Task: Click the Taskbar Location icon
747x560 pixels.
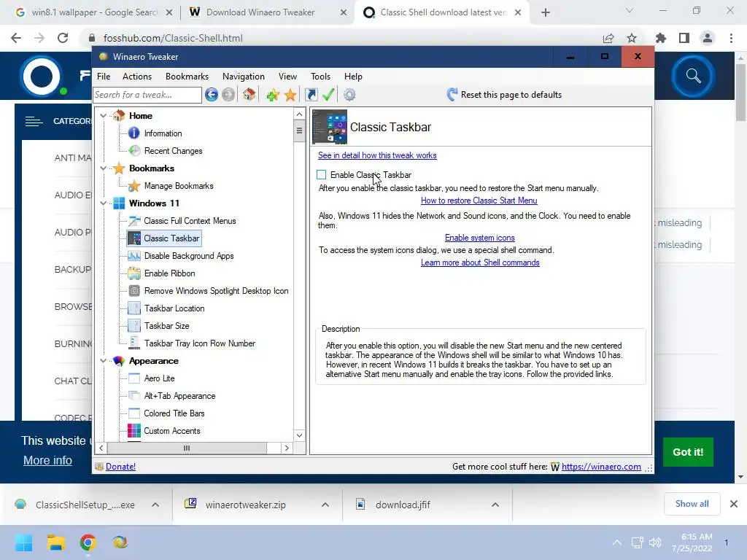Action: click(134, 308)
